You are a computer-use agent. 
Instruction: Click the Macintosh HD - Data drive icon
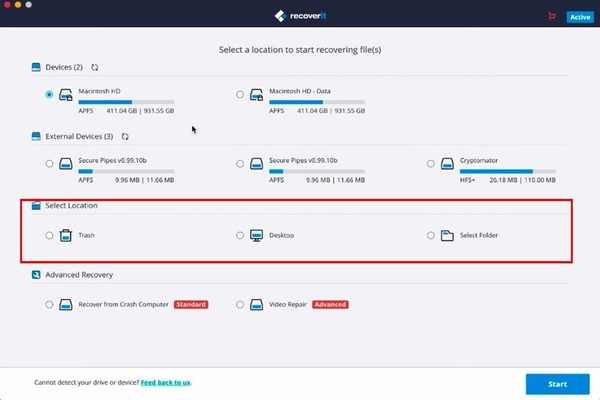(x=256, y=95)
